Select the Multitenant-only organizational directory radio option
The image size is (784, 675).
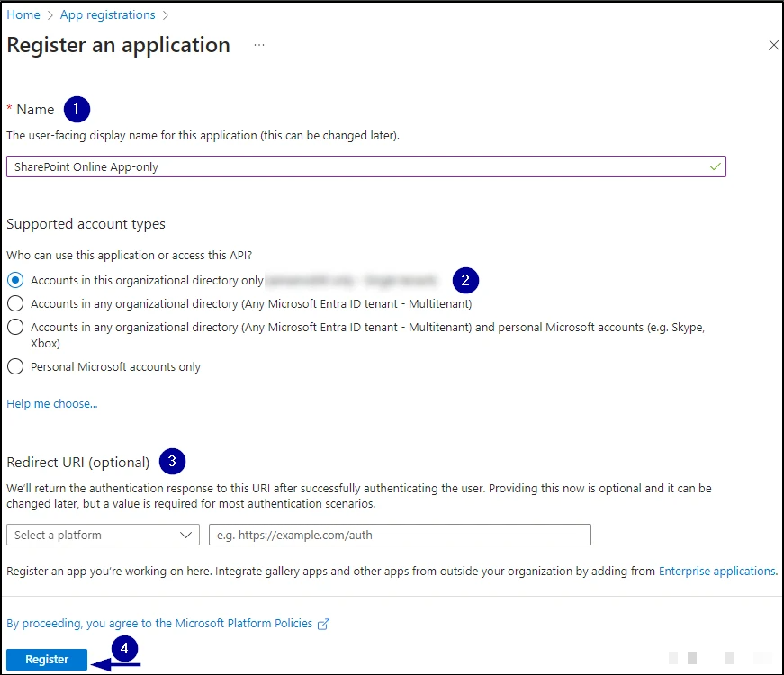pyautogui.click(x=15, y=303)
